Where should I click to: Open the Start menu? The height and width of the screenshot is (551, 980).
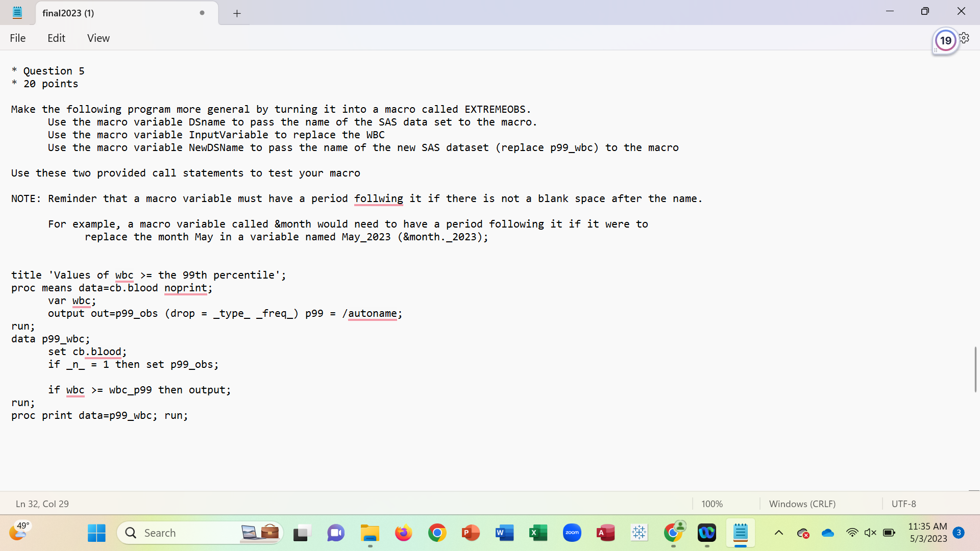click(x=96, y=533)
